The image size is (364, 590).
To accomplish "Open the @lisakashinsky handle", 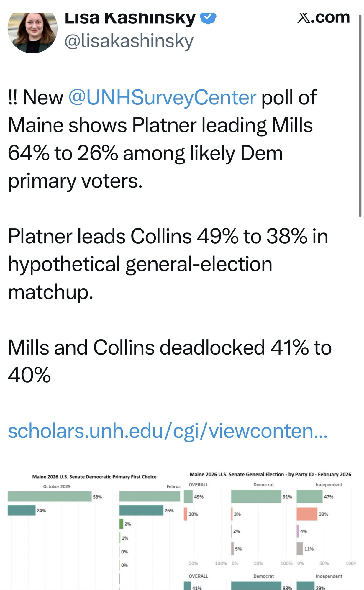I will pos(129,41).
